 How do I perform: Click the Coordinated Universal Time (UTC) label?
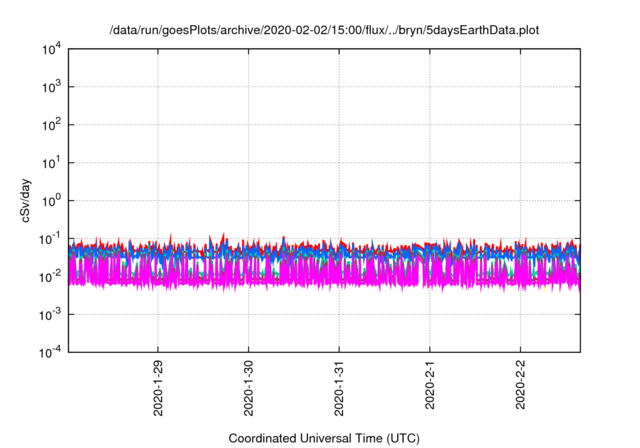click(324, 438)
